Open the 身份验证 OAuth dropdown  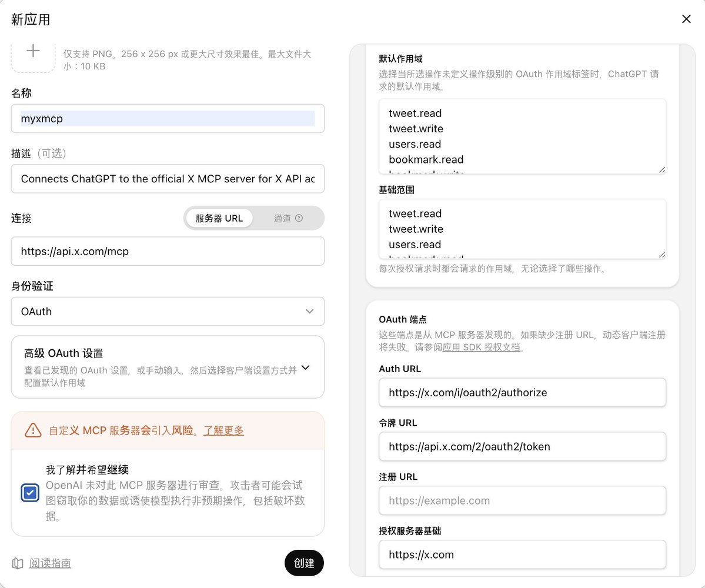[x=168, y=311]
